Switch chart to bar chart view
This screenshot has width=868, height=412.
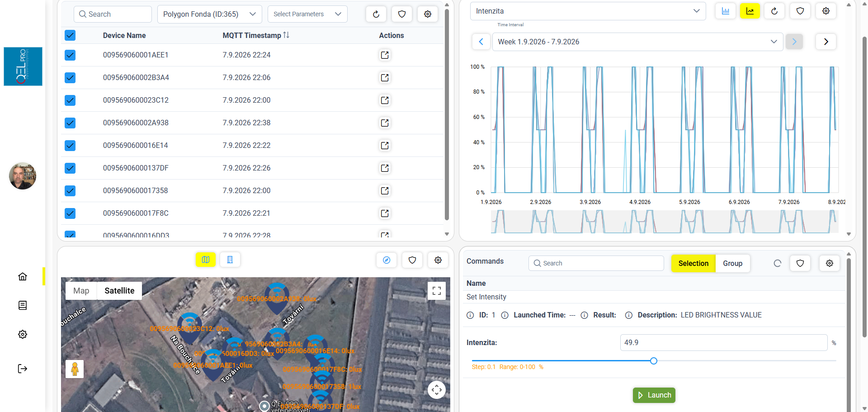point(725,11)
